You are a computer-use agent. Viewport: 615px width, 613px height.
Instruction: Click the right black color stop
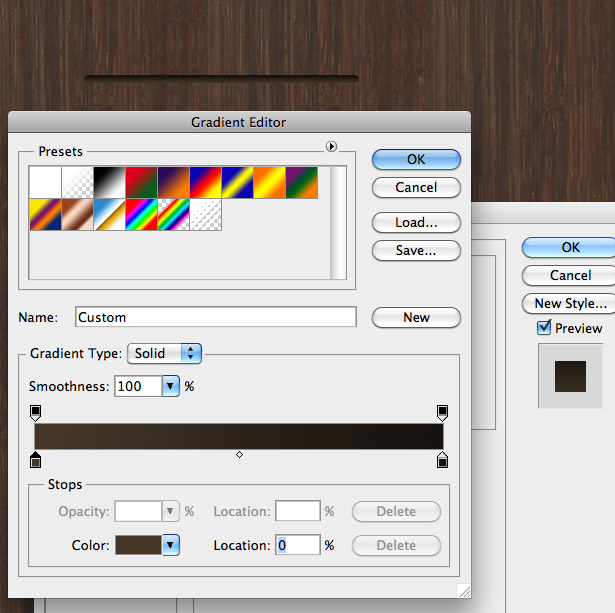(x=442, y=460)
